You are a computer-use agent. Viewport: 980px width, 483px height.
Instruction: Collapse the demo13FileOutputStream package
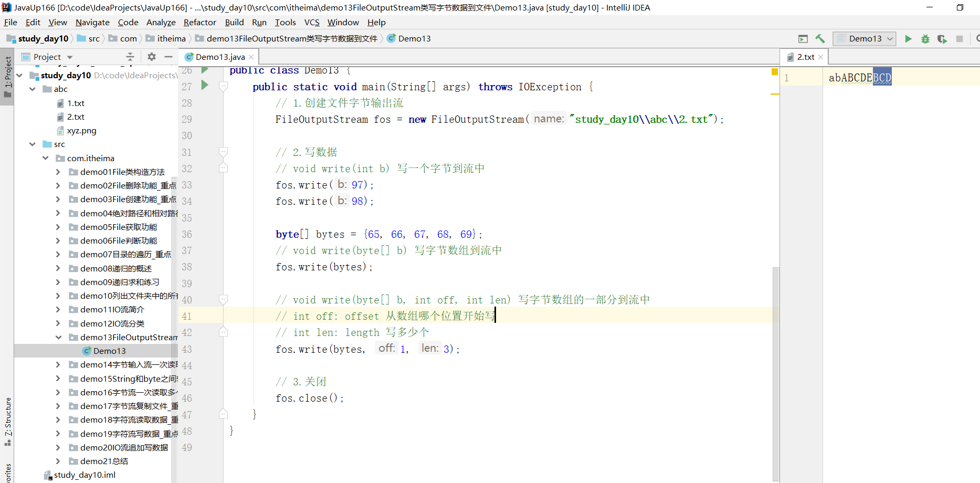tap(58, 337)
